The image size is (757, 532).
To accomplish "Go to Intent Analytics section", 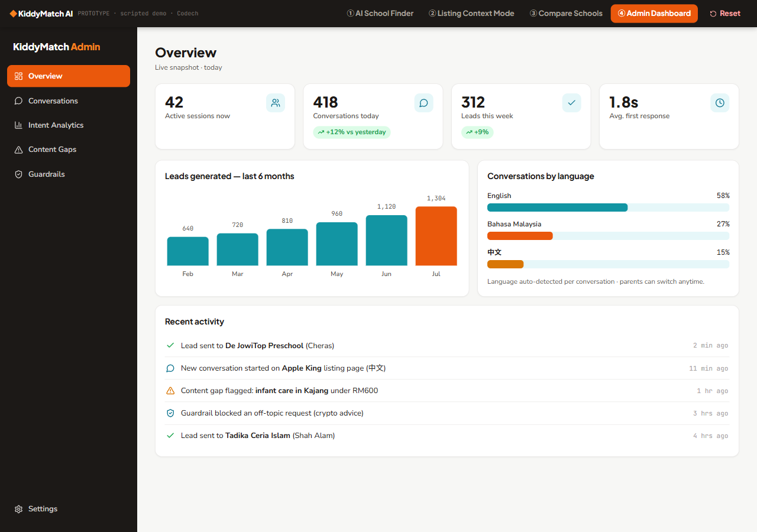I will click(x=69, y=125).
